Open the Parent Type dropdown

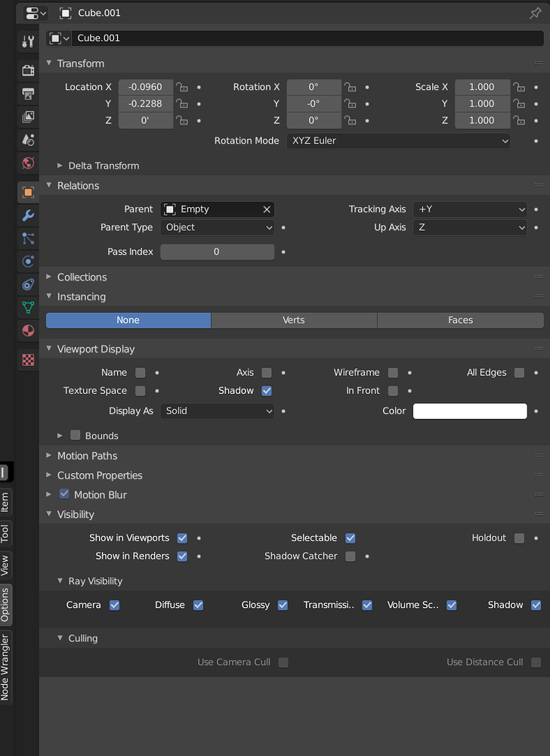click(218, 228)
